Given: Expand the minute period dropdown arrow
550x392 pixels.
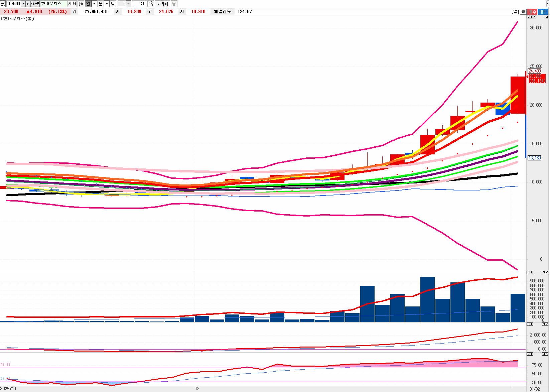Looking at the screenshot, I should [107, 4].
